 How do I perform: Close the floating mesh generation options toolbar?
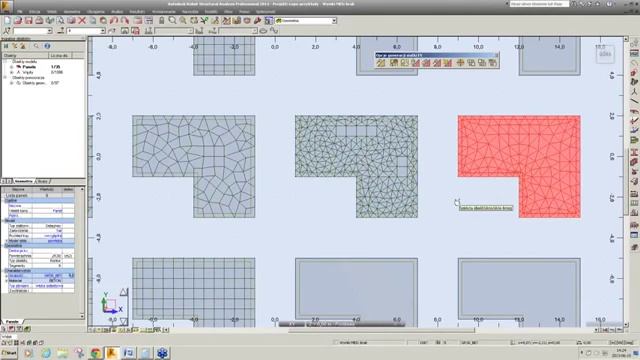(x=496, y=55)
